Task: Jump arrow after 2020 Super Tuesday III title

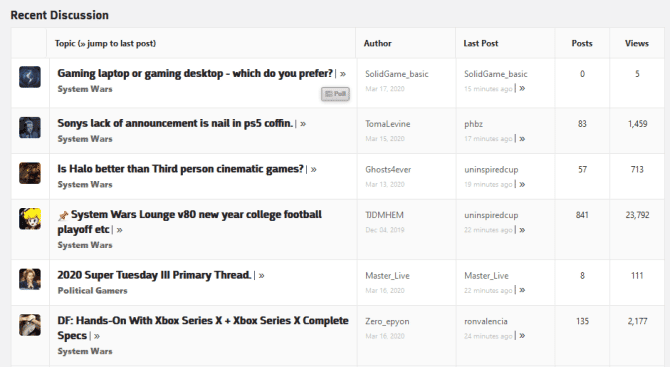Action: pos(262,276)
